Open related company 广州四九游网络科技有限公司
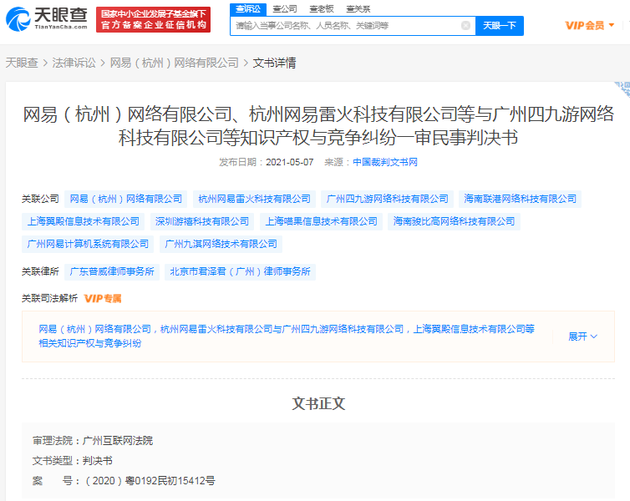 point(387,199)
